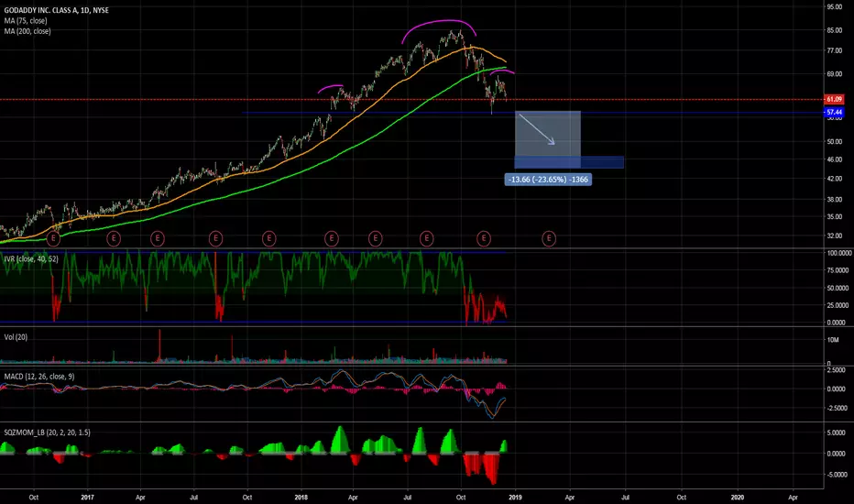Select the small pink arc near early 2018 candles
Screen dimensions: 854x504
coord(331,87)
